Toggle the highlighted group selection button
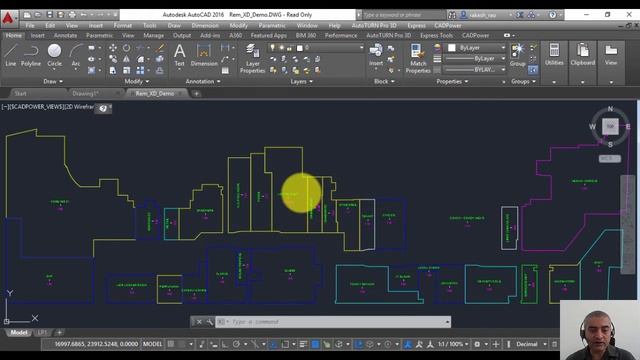 click(x=533, y=70)
